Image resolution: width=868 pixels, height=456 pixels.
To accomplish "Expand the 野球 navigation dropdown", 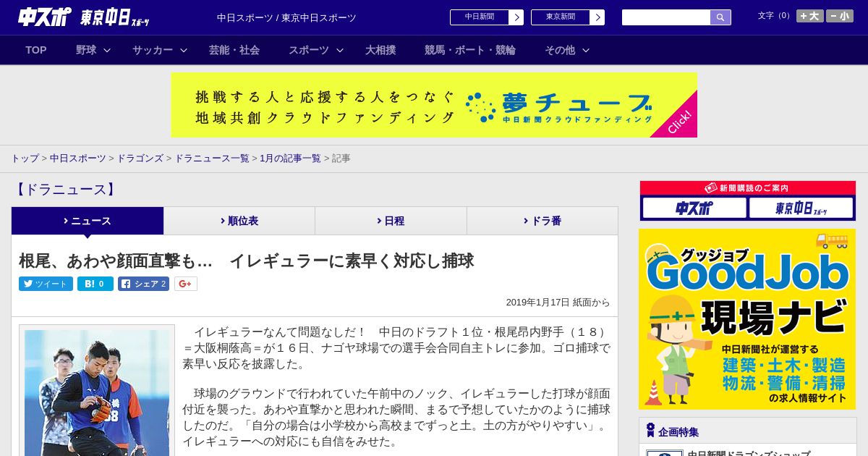I will pos(93,50).
